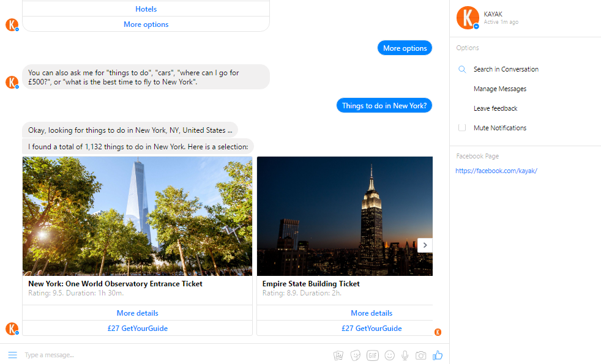Viewport: 601px width, 364px height.
Task: Click the sent 'More options' message bubble
Action: (405, 48)
